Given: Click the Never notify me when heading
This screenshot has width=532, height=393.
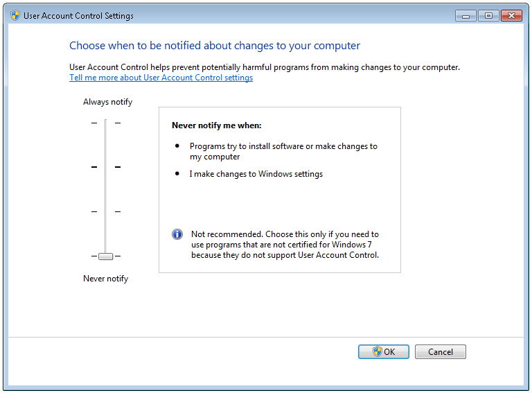Looking at the screenshot, I should tap(216, 125).
